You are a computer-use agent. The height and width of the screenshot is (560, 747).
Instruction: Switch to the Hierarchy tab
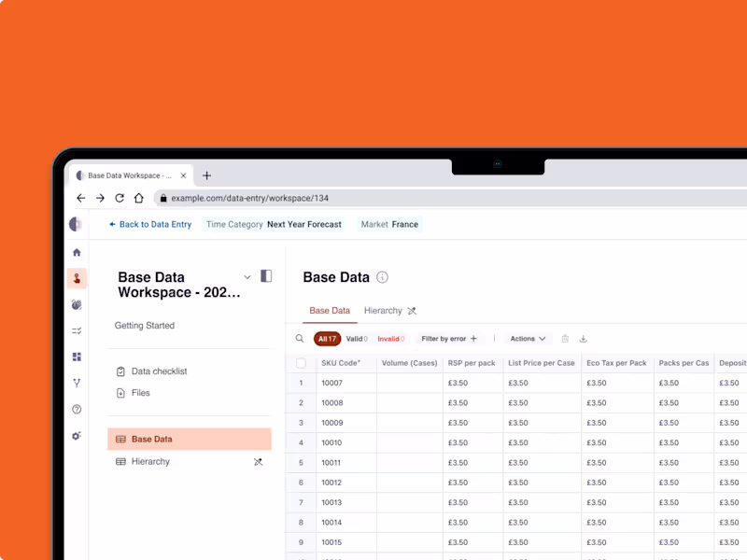383,311
